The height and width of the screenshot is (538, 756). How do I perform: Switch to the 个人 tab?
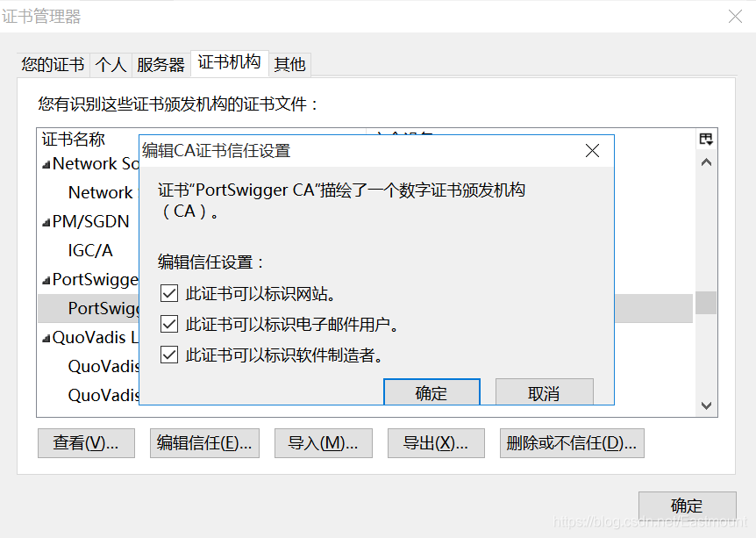pyautogui.click(x=111, y=65)
